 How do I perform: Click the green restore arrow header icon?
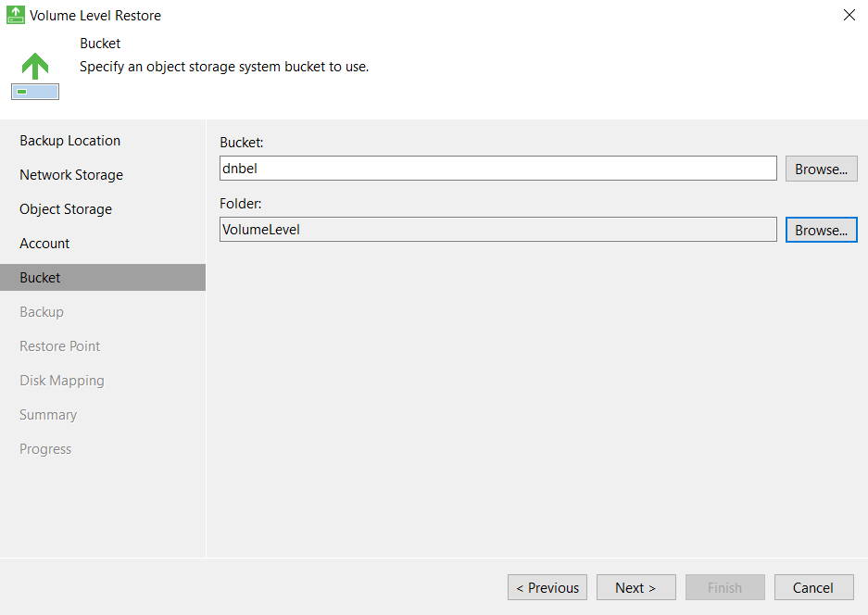pos(35,76)
